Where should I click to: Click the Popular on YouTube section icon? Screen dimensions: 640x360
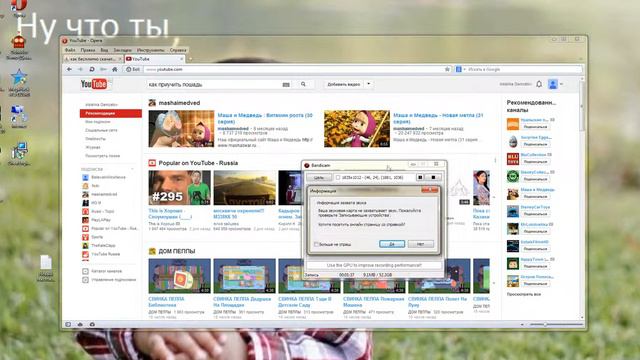tap(152, 163)
